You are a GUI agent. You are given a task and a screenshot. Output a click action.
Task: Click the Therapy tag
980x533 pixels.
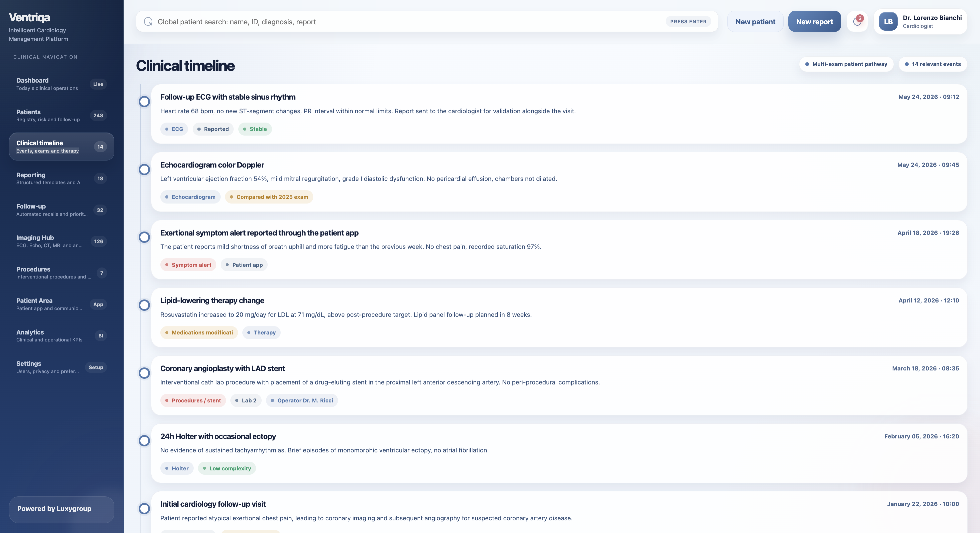point(261,333)
